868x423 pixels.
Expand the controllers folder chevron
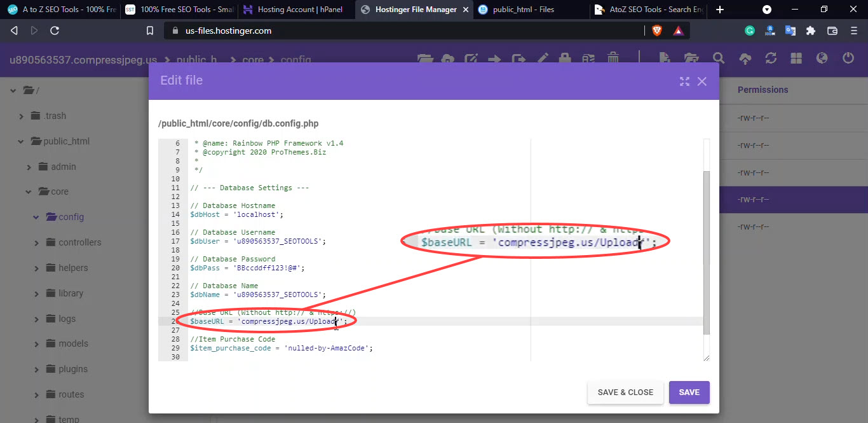[36, 242]
